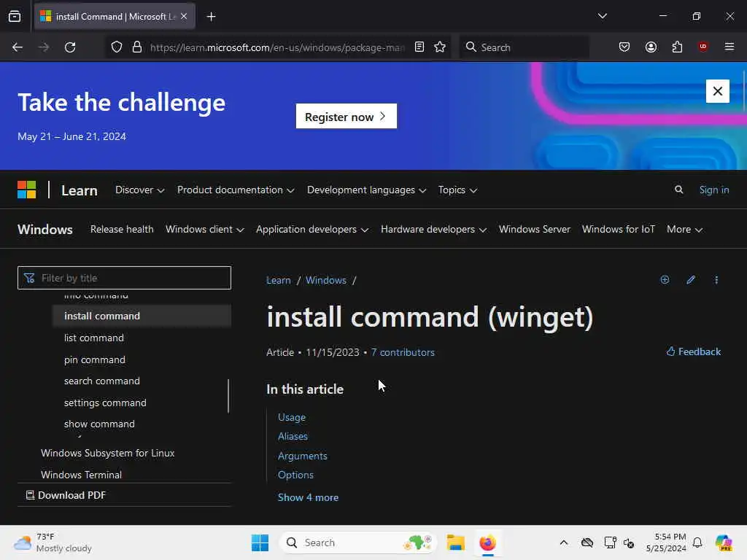Open the Windows for IoT menu item

619,229
